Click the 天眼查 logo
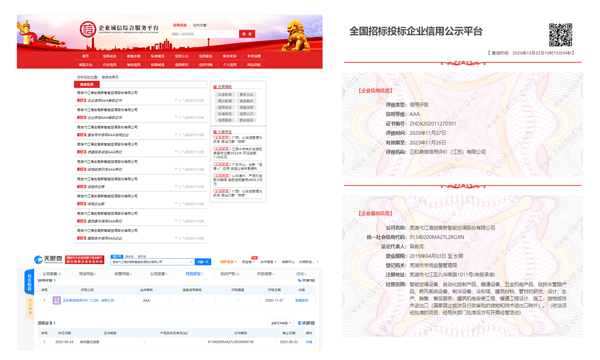The image size is (600, 360). point(48,259)
